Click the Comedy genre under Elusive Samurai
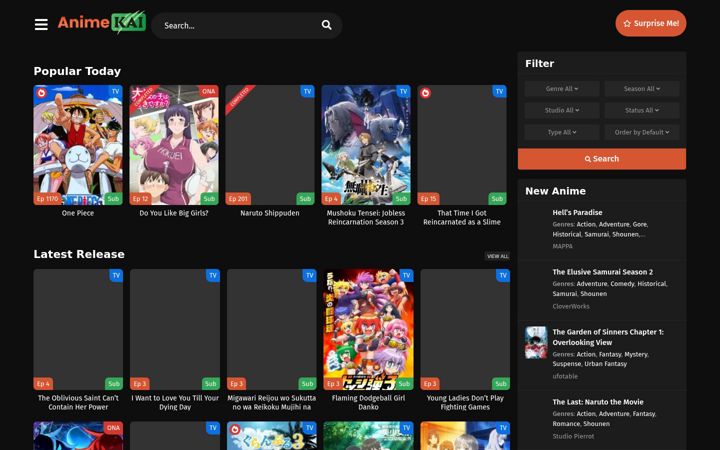 (x=622, y=284)
